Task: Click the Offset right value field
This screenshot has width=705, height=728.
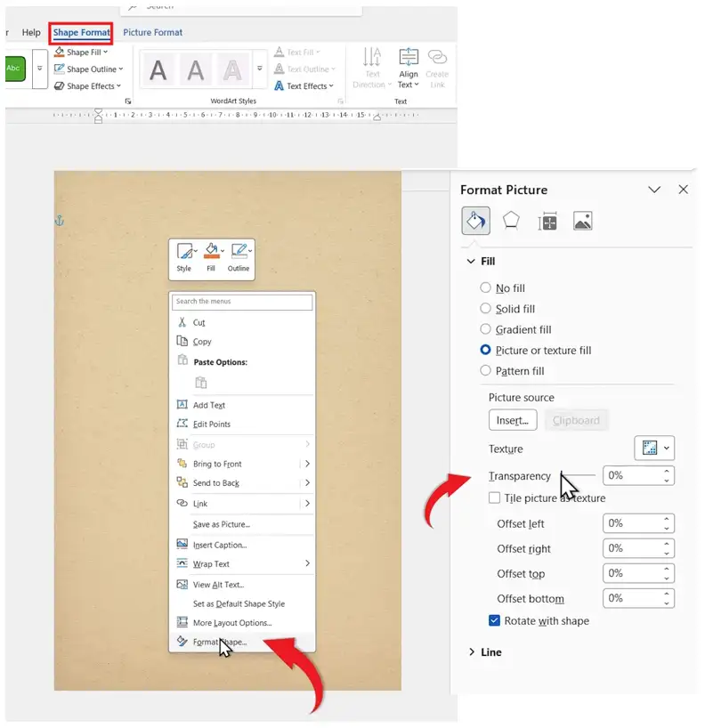Action: (x=633, y=548)
